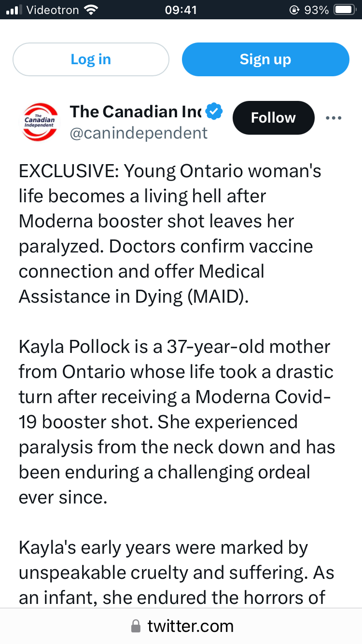Tap the Videotron carrier label
362x644 pixels.
[52, 10]
